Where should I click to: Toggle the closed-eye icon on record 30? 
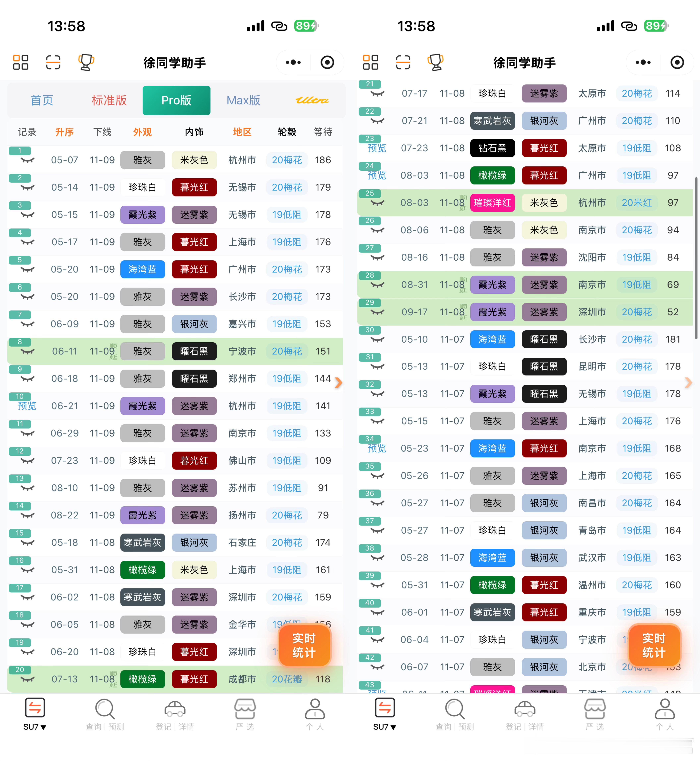(377, 340)
